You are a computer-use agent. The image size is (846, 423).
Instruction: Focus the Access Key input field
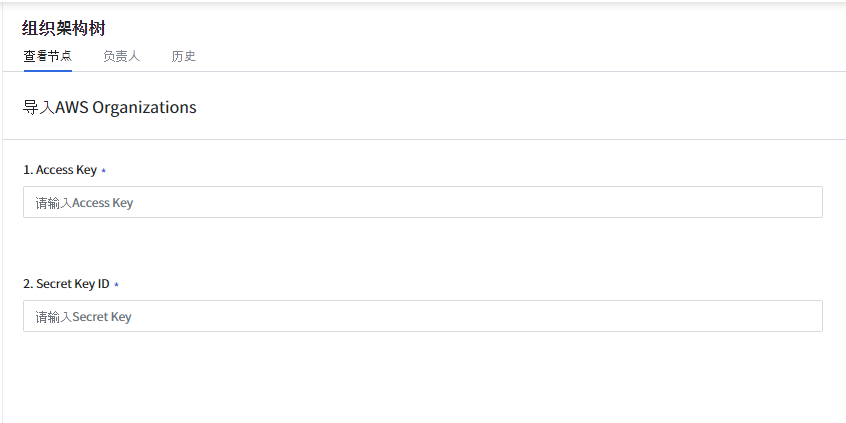click(x=422, y=202)
